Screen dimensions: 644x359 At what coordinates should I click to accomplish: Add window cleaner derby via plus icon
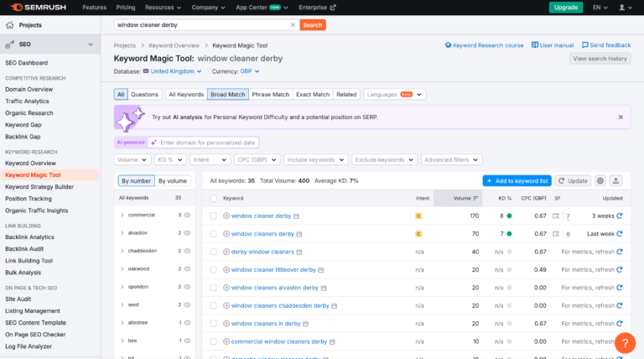coord(226,216)
